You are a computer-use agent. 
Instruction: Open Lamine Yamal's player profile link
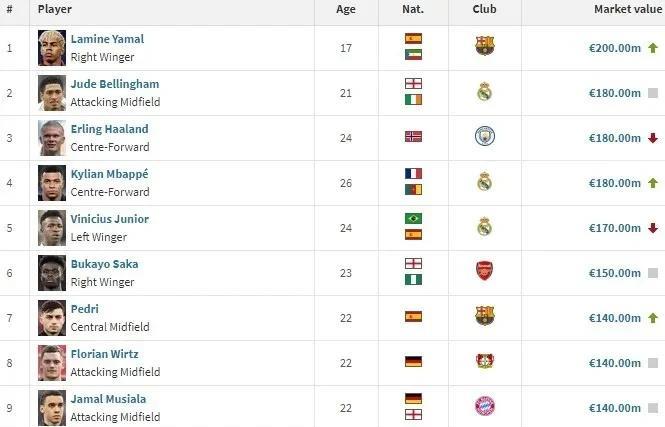pos(107,39)
